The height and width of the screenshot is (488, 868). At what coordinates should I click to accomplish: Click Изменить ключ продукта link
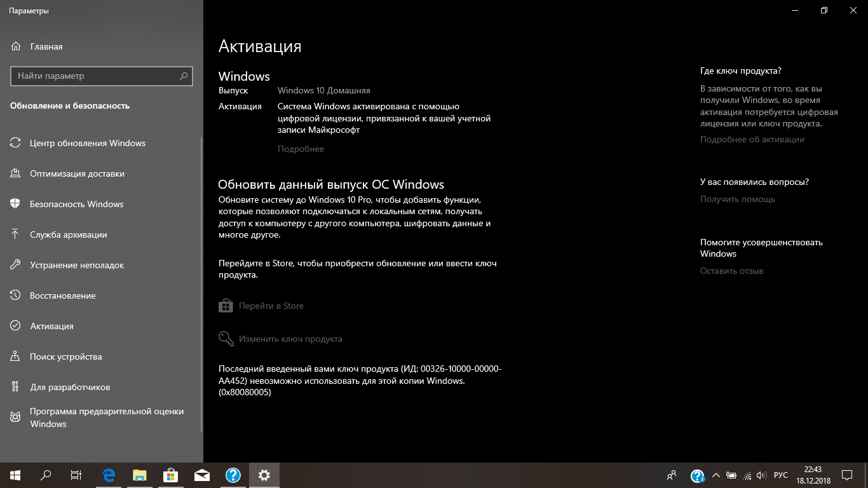pos(290,339)
